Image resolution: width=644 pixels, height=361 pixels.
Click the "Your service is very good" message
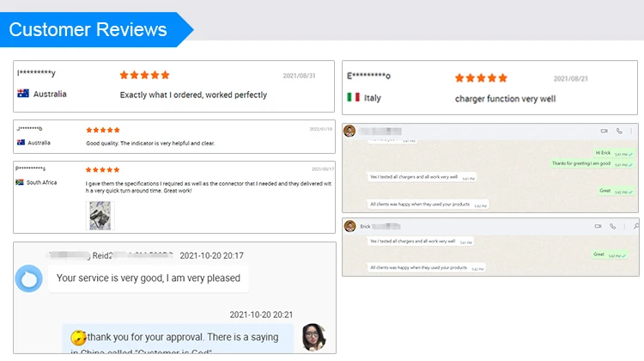pyautogui.click(x=149, y=278)
